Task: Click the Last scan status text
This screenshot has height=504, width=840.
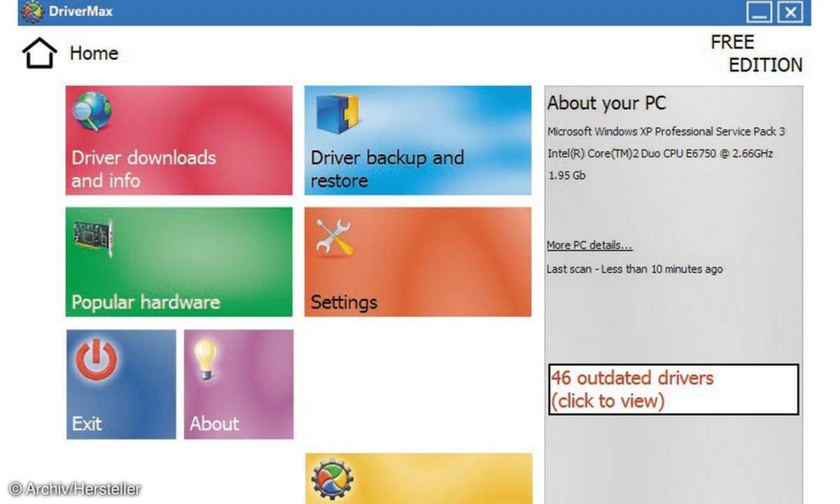Action: pyautogui.click(x=634, y=269)
